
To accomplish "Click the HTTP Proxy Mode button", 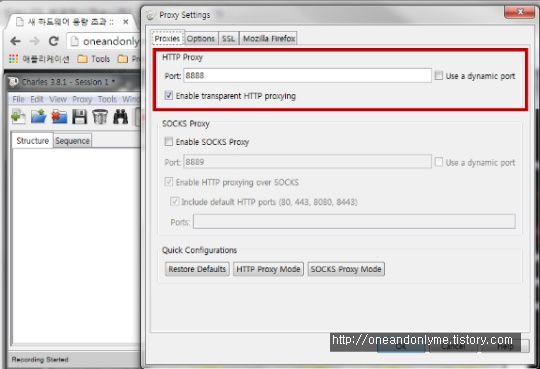I will (268, 269).
